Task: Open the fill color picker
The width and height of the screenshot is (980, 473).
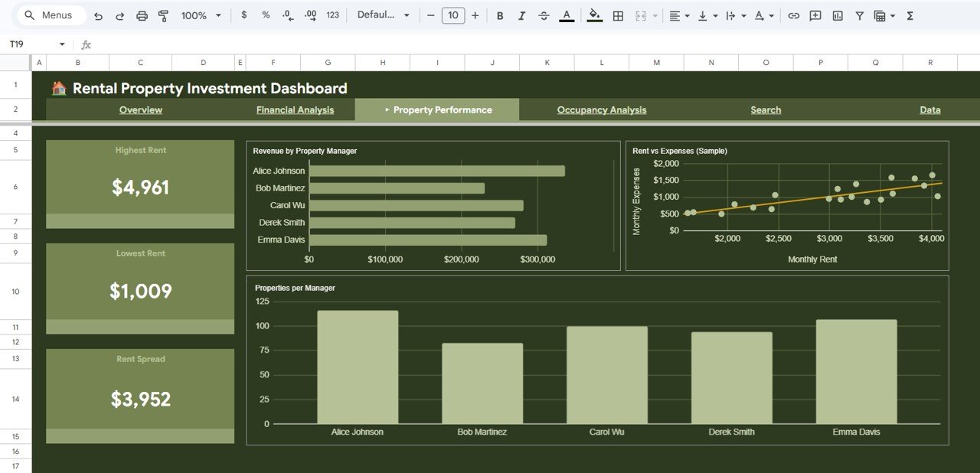Action: click(595, 15)
